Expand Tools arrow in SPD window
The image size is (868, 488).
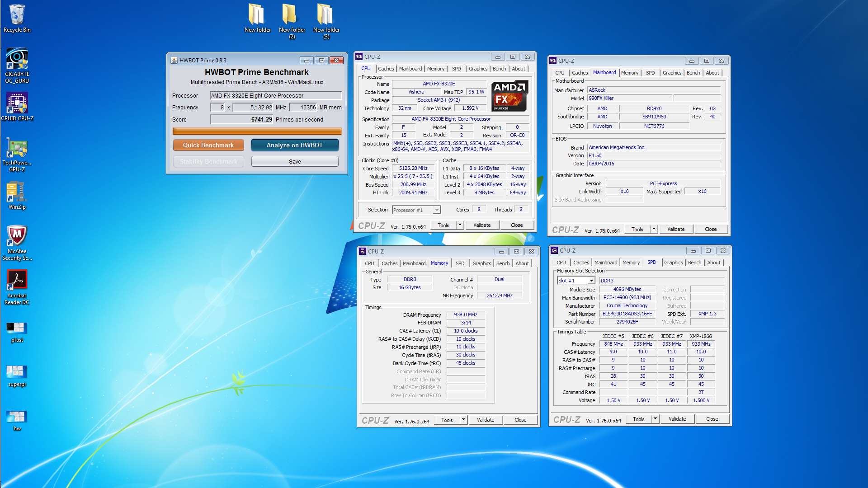pos(655,419)
